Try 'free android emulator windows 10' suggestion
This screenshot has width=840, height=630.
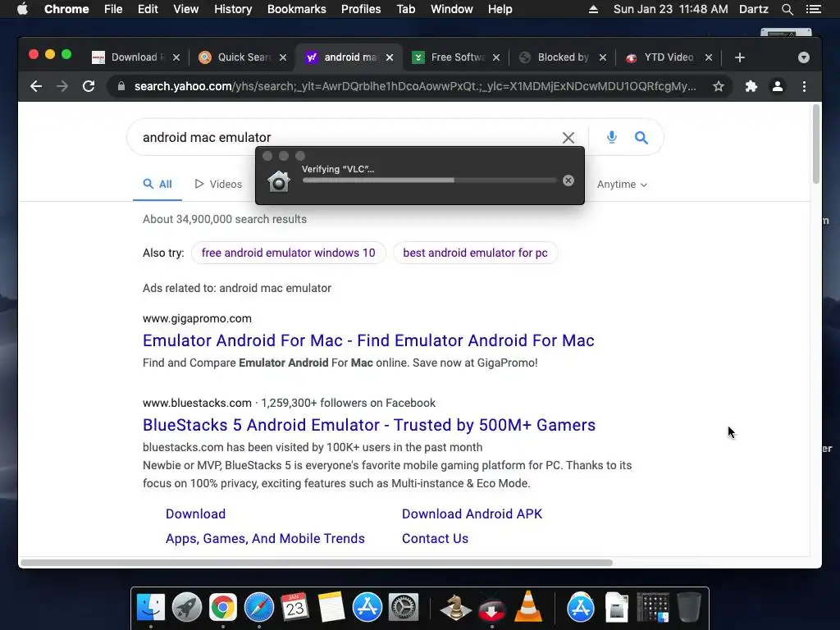tap(288, 253)
